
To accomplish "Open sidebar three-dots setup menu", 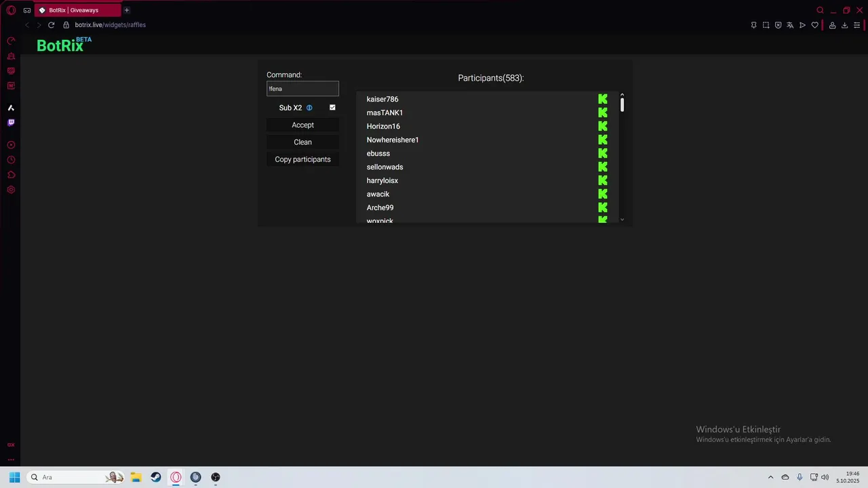I will click(11, 460).
